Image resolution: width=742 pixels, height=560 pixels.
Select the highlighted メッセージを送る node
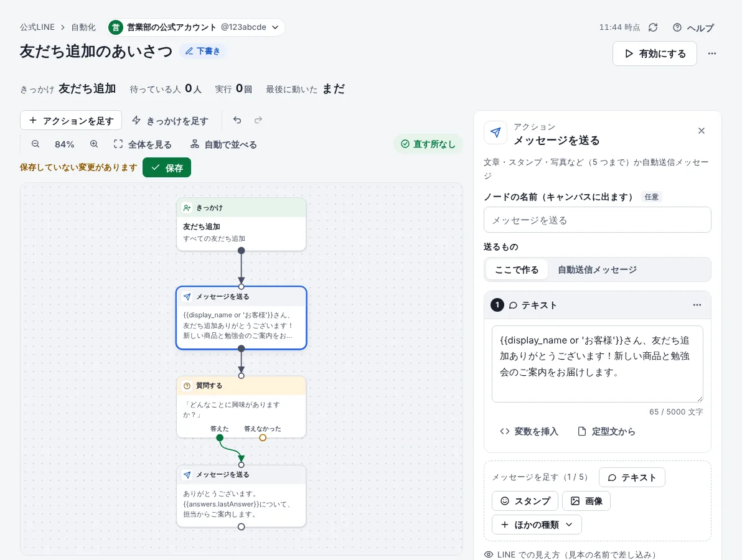point(242,318)
